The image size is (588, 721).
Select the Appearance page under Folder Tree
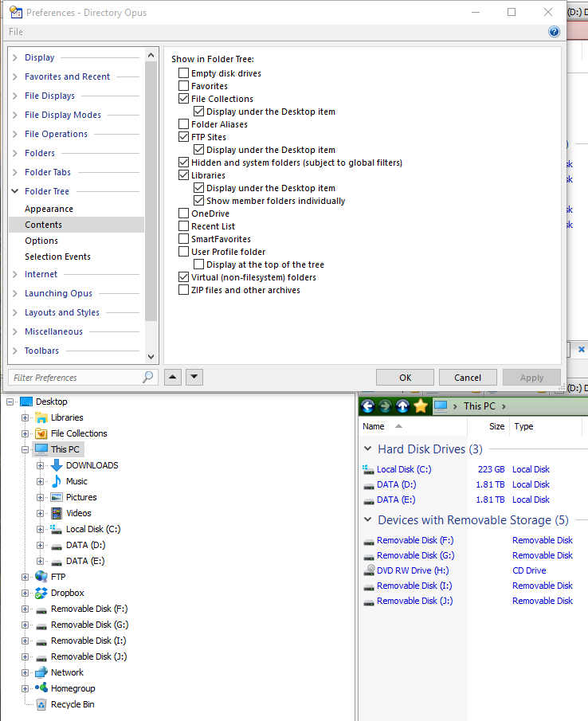pyautogui.click(x=49, y=209)
